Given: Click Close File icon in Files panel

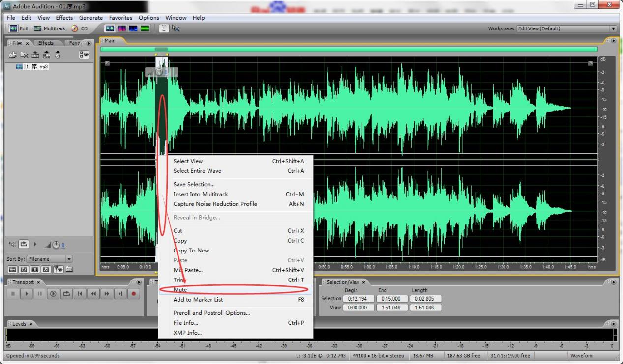Looking at the screenshot, I should pyautogui.click(x=24, y=55).
